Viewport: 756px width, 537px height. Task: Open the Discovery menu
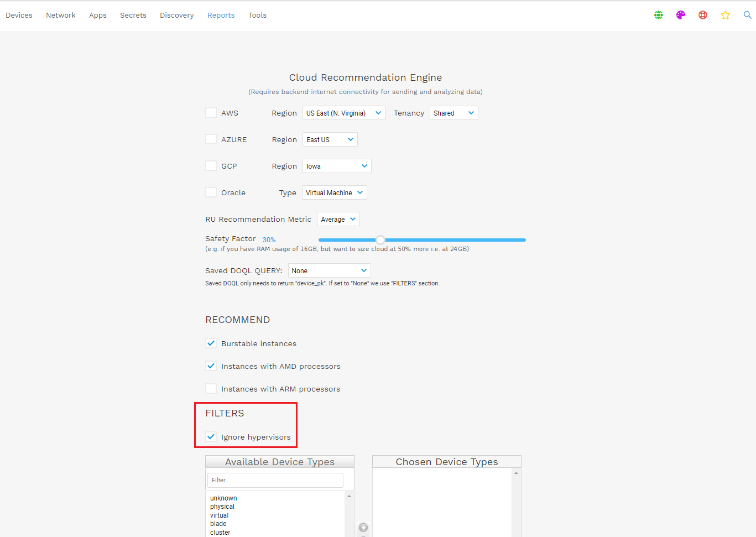coord(177,15)
